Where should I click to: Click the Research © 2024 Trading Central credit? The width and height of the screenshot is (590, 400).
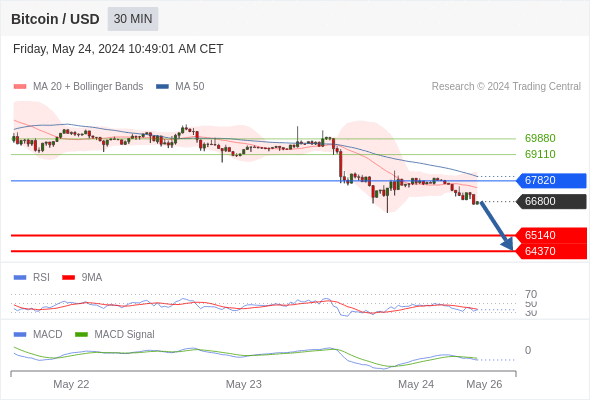[x=506, y=87]
